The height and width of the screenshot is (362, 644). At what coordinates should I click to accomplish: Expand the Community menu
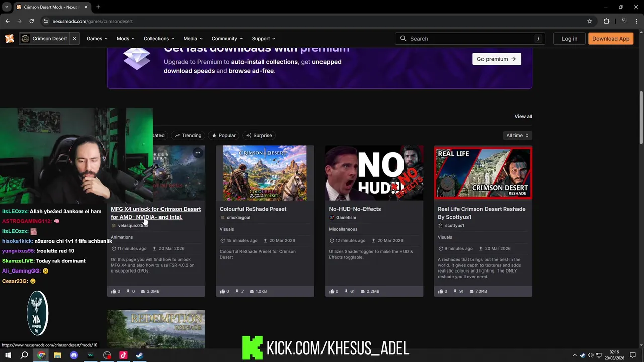point(227,39)
